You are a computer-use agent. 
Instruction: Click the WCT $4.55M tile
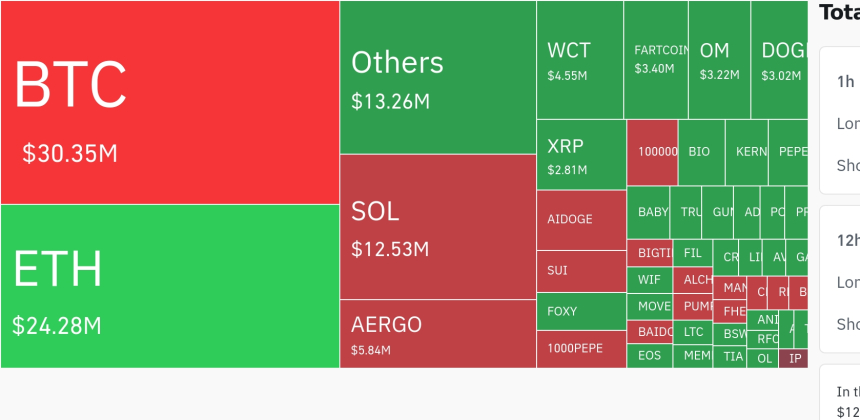pyautogui.click(x=580, y=60)
